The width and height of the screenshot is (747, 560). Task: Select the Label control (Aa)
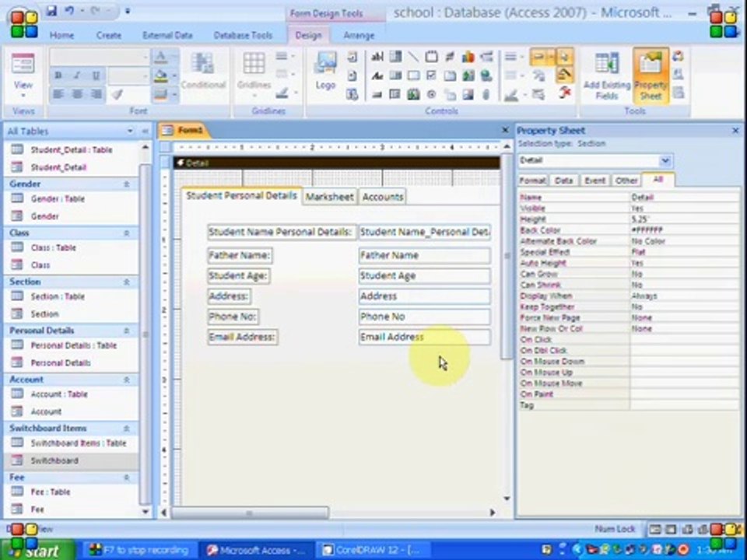pos(377,75)
